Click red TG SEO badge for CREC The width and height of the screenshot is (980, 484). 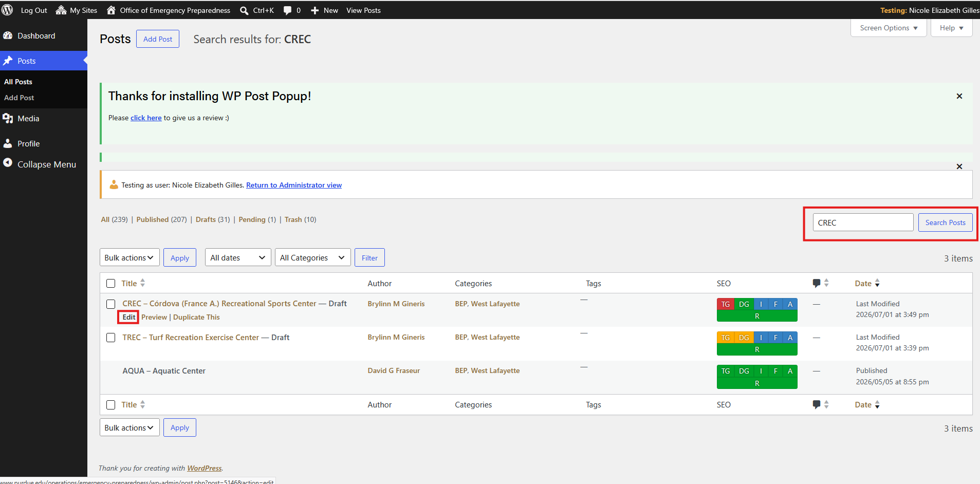click(x=726, y=304)
